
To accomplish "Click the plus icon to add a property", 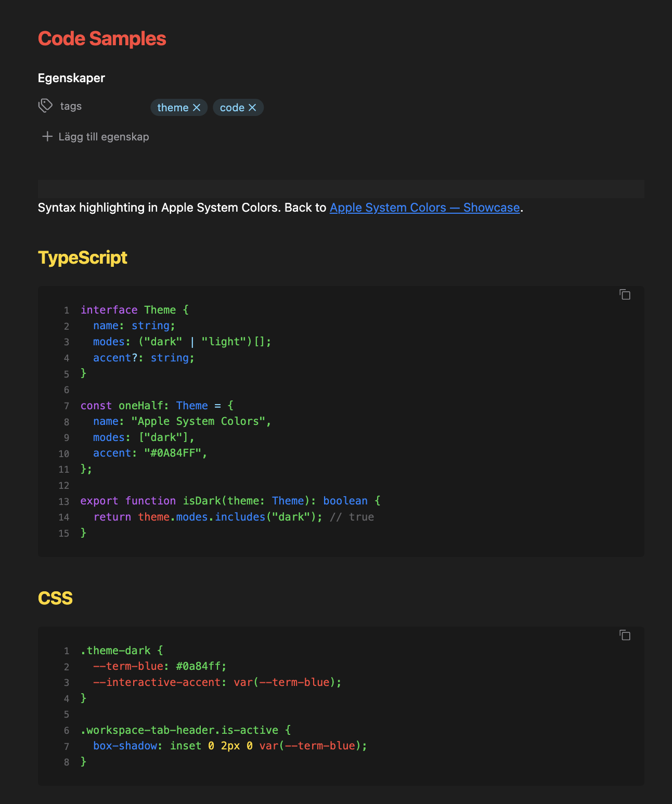I will 47,136.
